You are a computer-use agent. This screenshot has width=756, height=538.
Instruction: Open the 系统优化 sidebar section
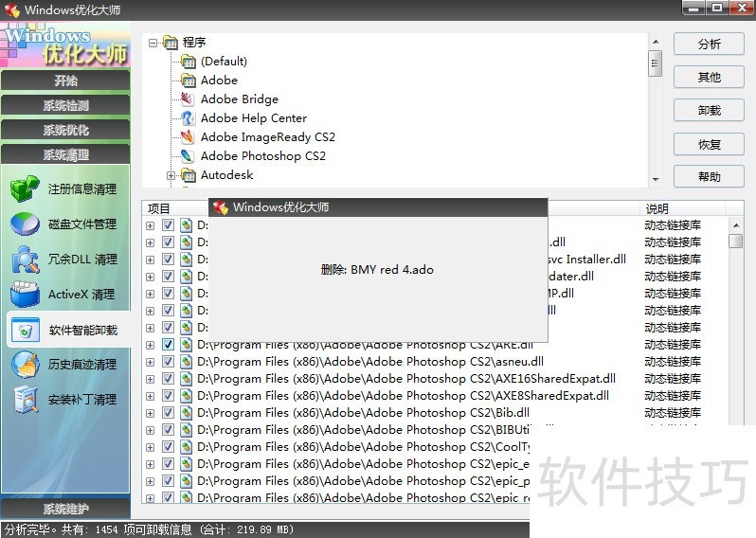(65, 130)
